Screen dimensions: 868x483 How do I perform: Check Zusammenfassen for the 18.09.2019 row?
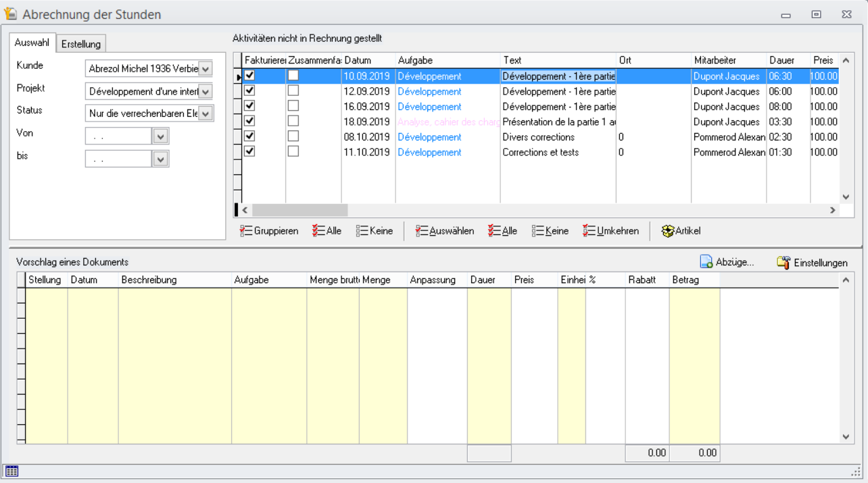293,121
